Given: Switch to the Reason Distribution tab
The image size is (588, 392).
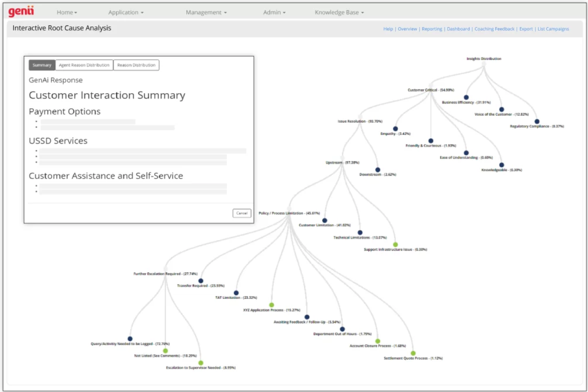Looking at the screenshot, I should 136,65.
